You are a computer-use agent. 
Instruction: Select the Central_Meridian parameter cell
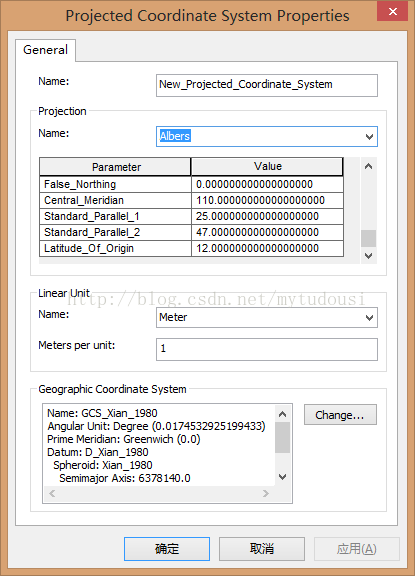(x=115, y=200)
